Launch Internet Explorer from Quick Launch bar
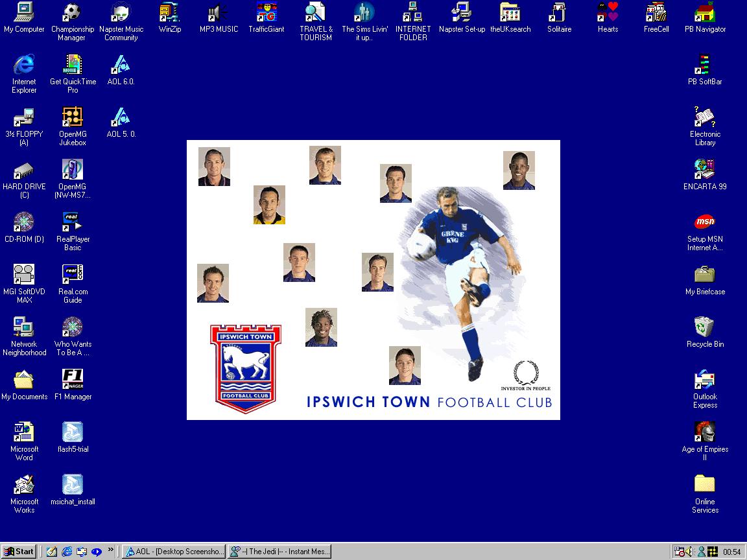The height and width of the screenshot is (560, 747). (67, 552)
